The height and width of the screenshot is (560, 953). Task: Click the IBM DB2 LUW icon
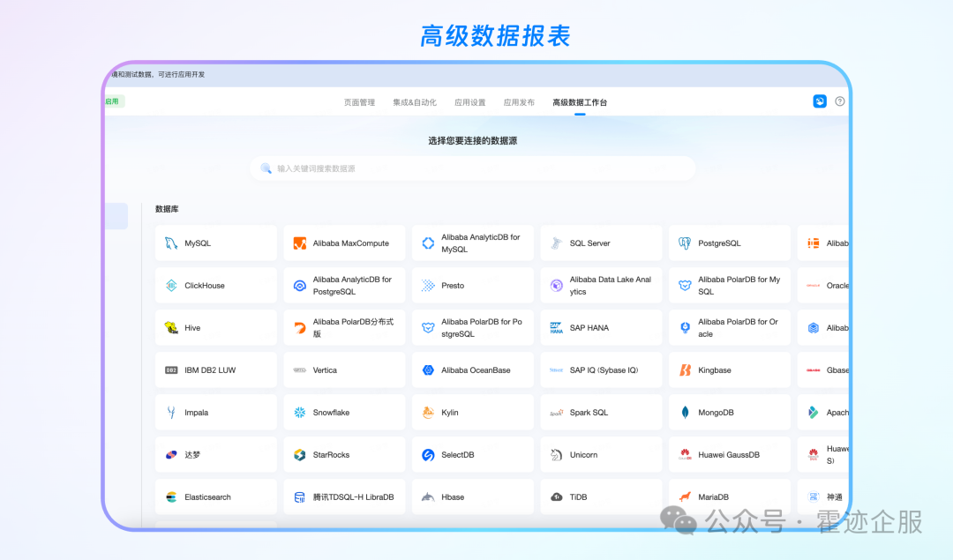pos(171,370)
